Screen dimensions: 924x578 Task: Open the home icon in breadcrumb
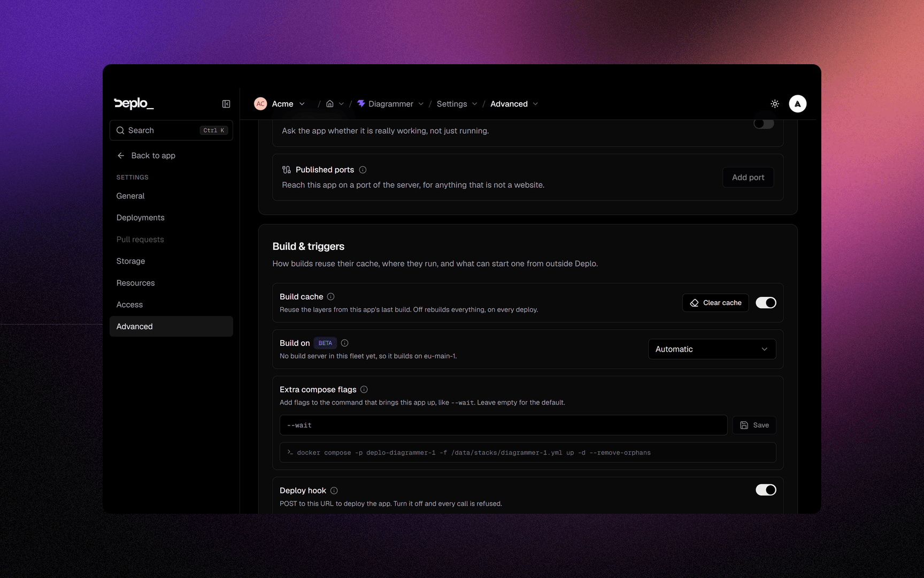[x=330, y=104]
